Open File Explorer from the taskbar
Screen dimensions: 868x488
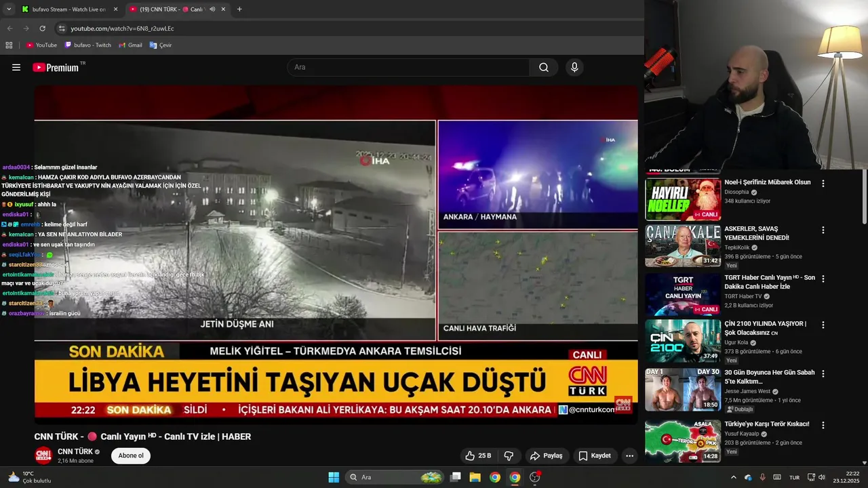(475, 477)
